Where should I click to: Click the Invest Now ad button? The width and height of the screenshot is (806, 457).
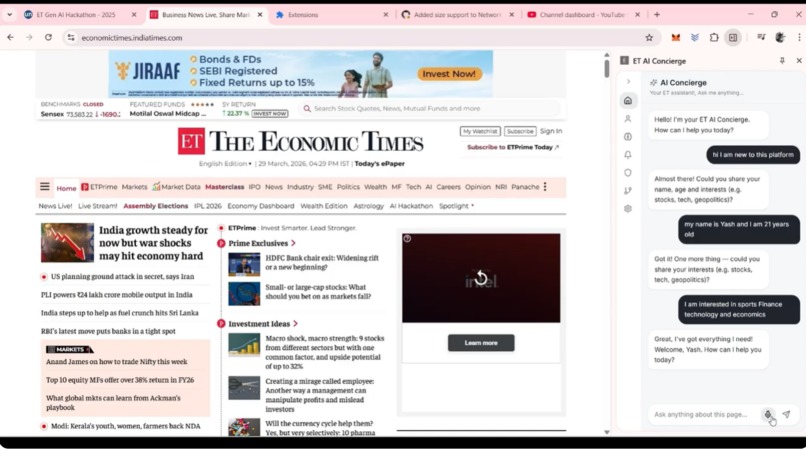click(449, 74)
